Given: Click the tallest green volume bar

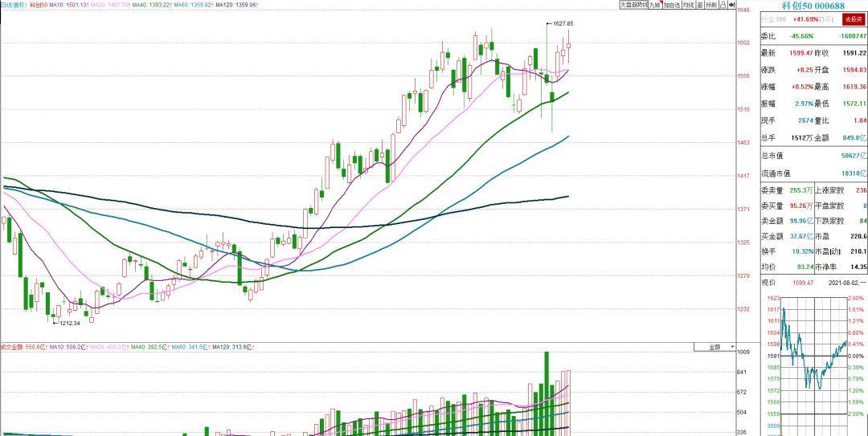Looking at the screenshot, I should [547, 393].
